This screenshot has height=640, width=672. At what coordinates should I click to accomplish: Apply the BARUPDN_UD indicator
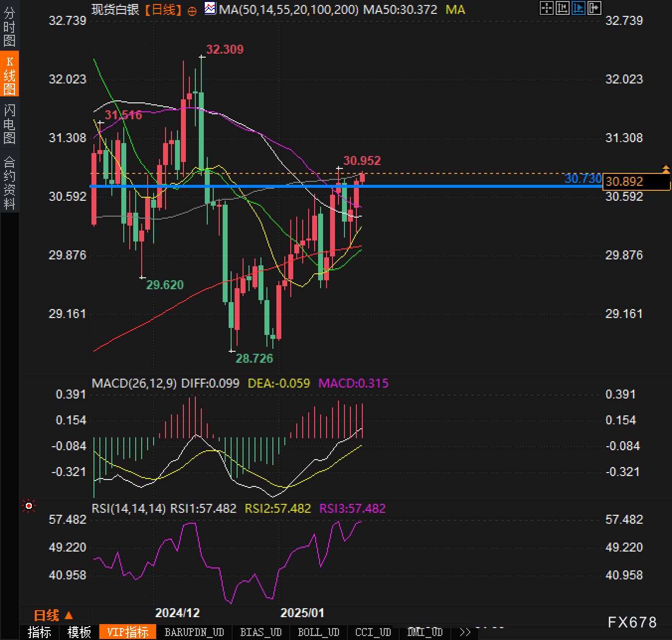[x=194, y=632]
